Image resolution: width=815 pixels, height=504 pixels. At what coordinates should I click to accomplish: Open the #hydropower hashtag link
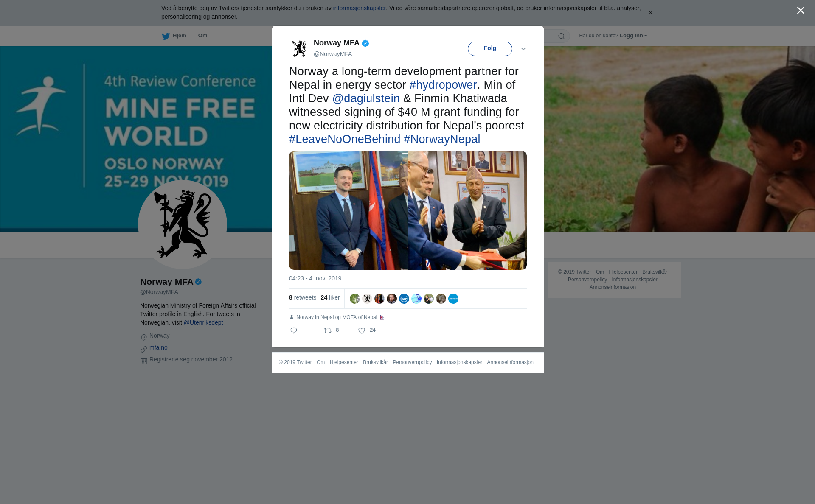point(443,85)
